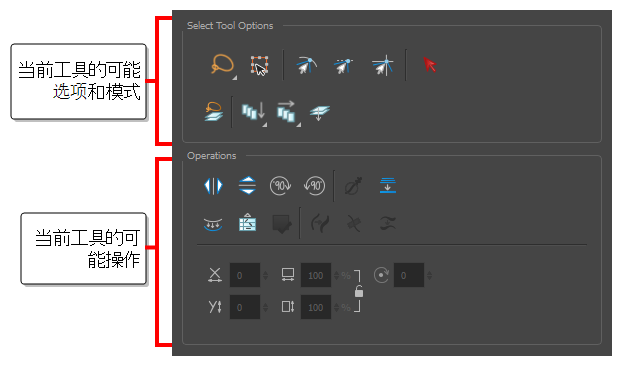Screen dimensions: 622x366
Task: Toggle the scale proportion lock icon
Action: point(359,291)
